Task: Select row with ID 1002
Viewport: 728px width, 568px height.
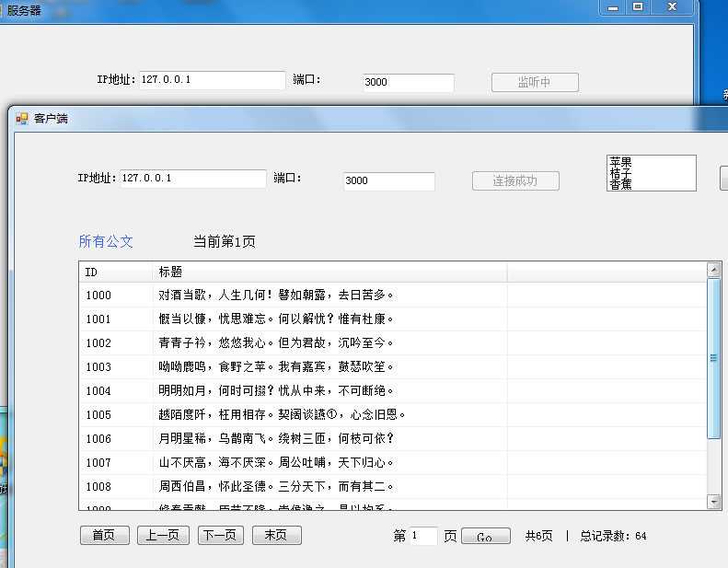Action: [x=393, y=343]
